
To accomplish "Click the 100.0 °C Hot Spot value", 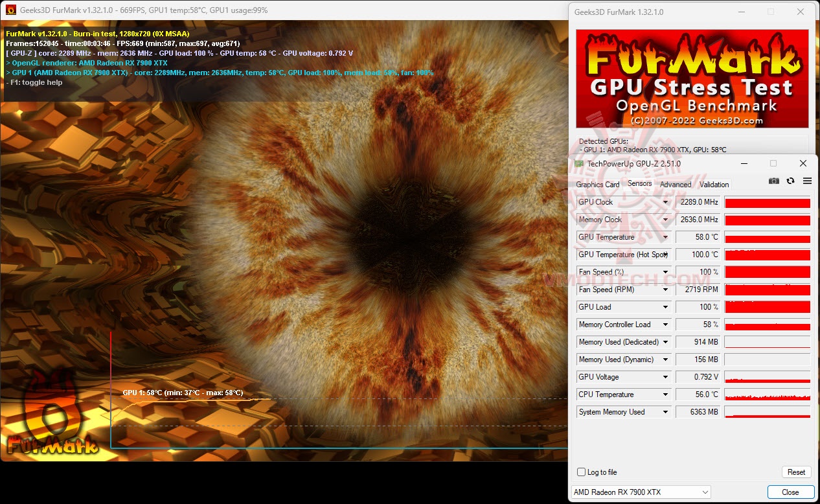I will pos(698,255).
